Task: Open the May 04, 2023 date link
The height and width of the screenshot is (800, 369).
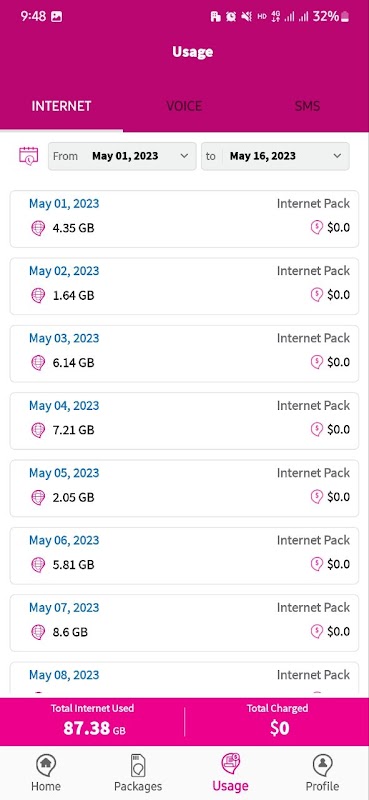Action: click(64, 406)
